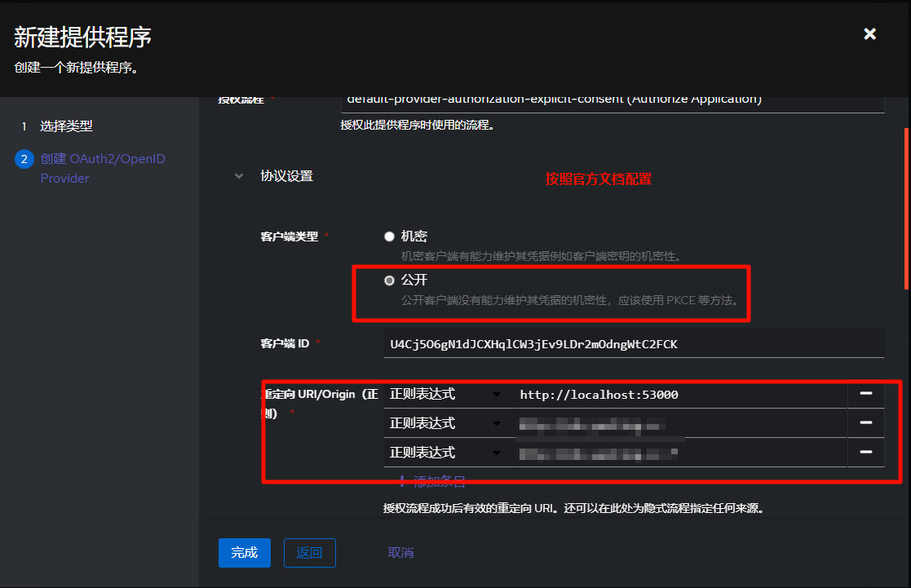Click the 完成 button
This screenshot has width=911, height=588.
coord(244,553)
